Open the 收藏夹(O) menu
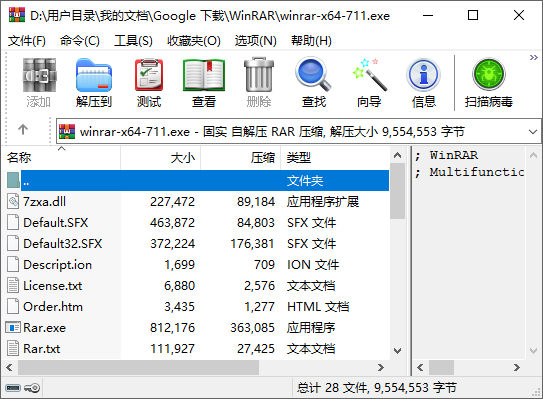This screenshot has width=543, height=399. [194, 41]
